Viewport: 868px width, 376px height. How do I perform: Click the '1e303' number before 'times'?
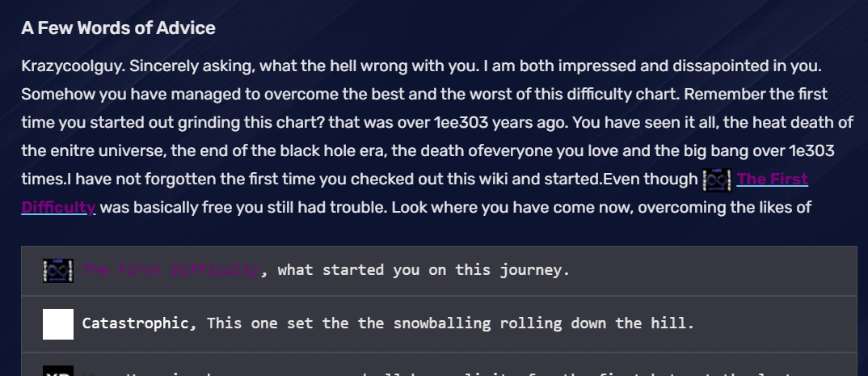pyautogui.click(x=808, y=150)
